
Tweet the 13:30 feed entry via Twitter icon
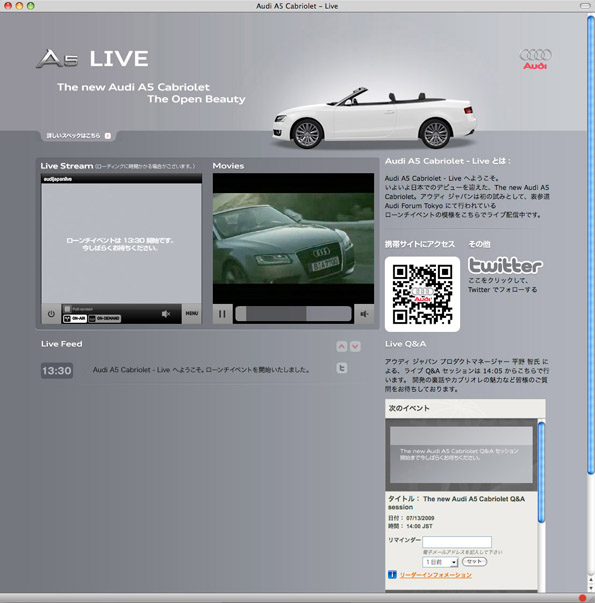coord(342,368)
